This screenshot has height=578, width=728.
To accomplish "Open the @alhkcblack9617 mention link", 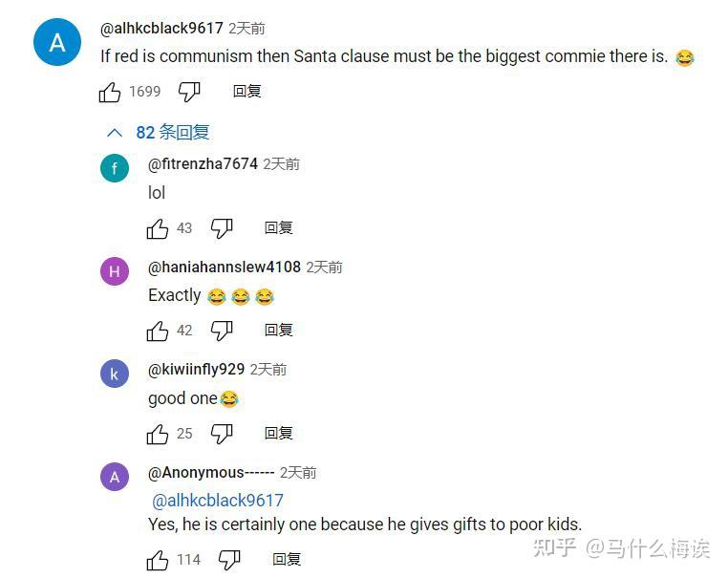I will coord(218,501).
